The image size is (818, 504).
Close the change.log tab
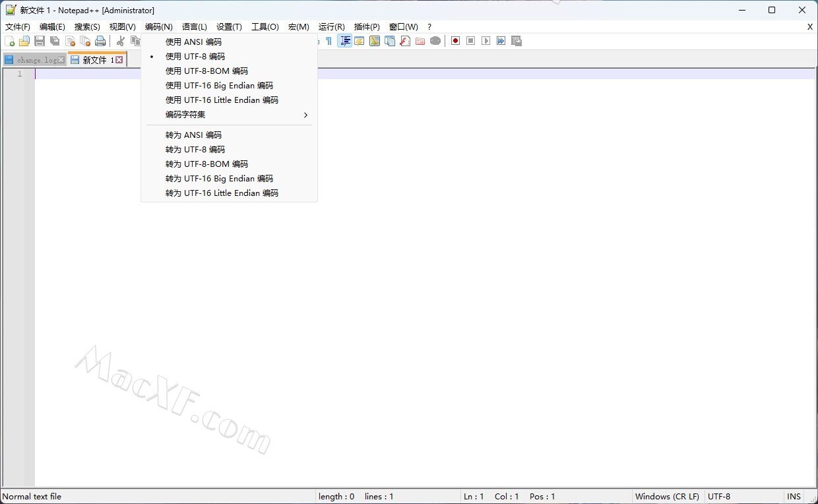pyautogui.click(x=61, y=60)
